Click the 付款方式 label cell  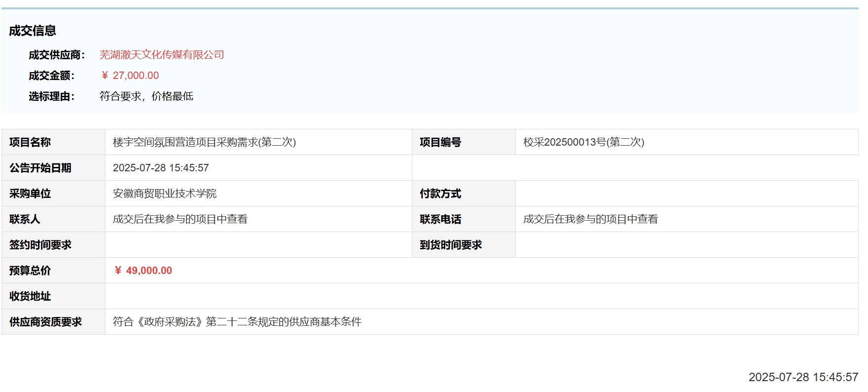(440, 194)
